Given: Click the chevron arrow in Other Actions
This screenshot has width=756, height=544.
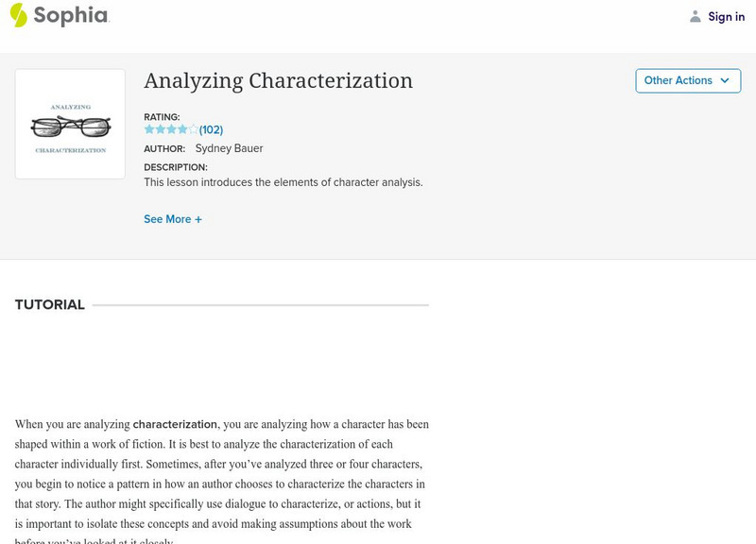Looking at the screenshot, I should (x=725, y=80).
